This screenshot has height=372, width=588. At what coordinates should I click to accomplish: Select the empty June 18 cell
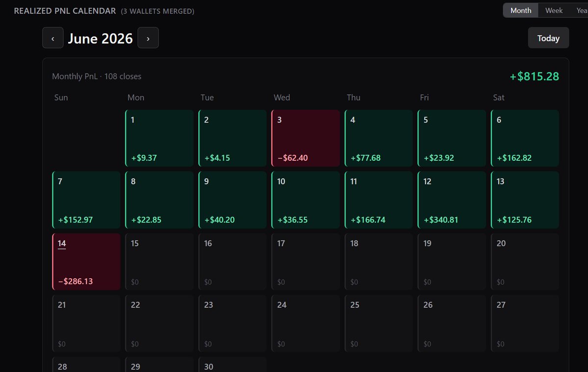379,262
